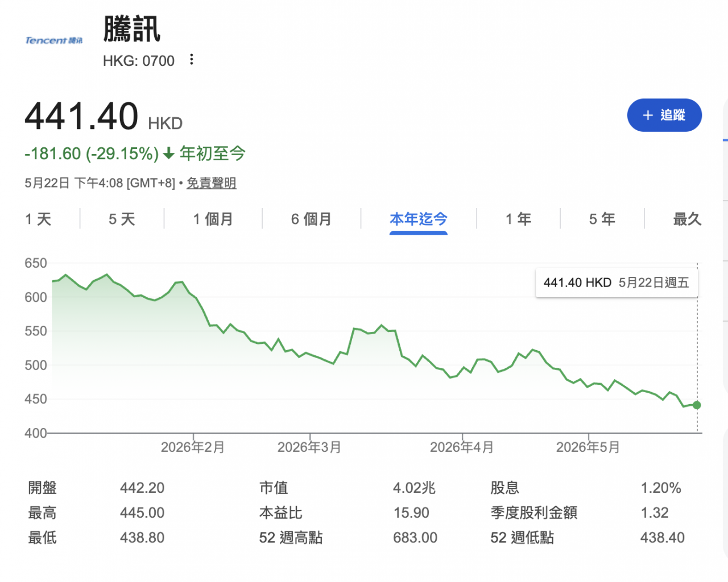The width and height of the screenshot is (728, 582).
Task: Click the HKG: 0700 ticker text
Action: 139,61
